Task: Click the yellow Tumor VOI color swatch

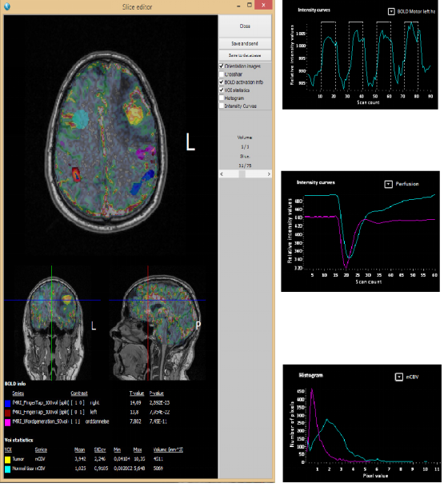Action: (x=8, y=459)
